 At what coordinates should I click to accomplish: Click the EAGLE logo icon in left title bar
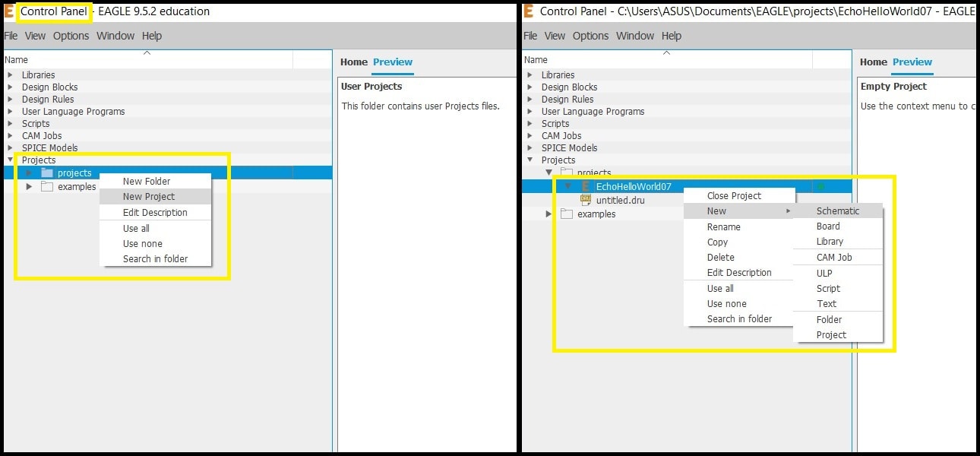click(8, 11)
